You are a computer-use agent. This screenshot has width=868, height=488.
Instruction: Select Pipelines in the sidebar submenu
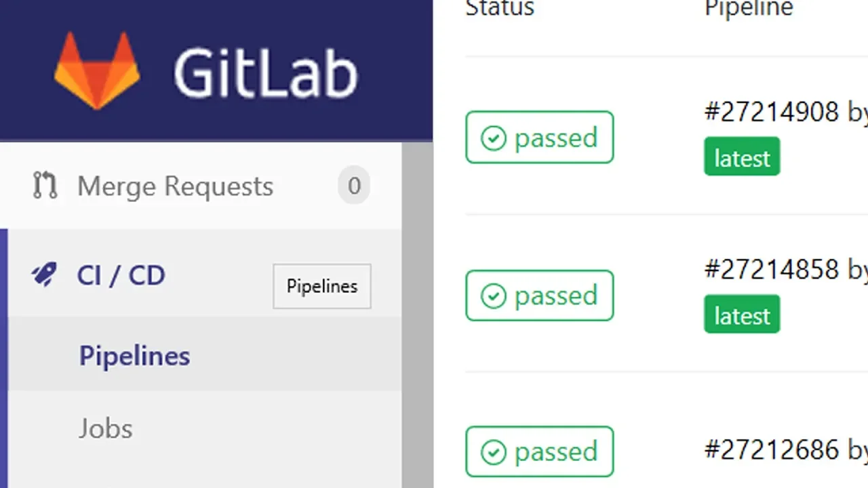click(134, 356)
